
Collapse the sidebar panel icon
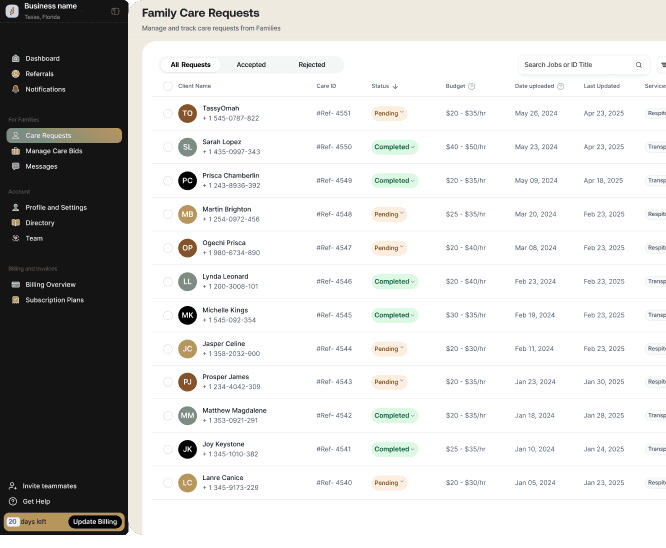coord(115,11)
